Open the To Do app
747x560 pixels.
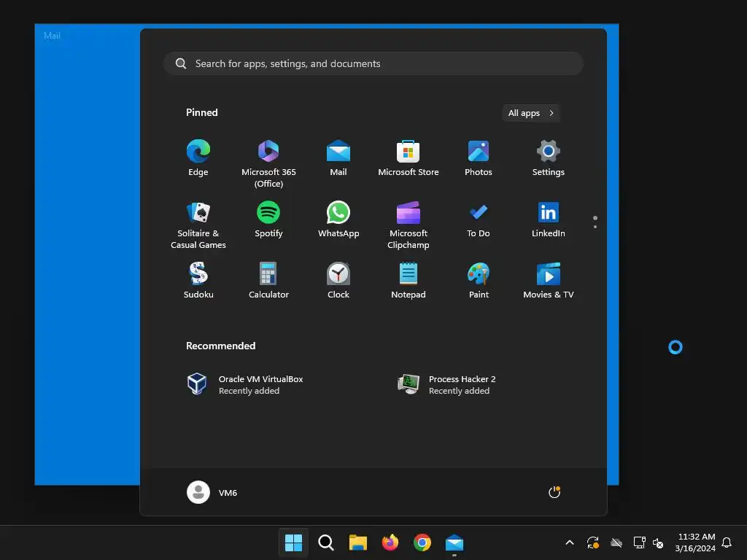pyautogui.click(x=479, y=219)
